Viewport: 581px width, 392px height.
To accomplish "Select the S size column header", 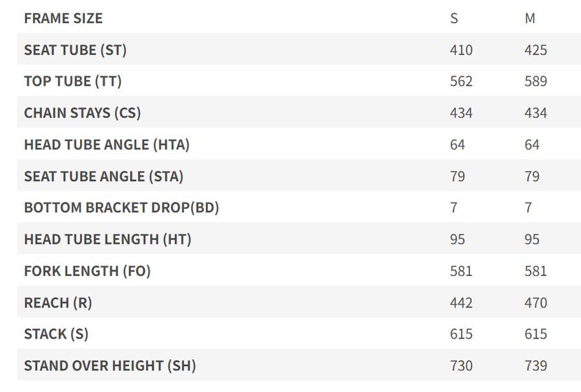I will (454, 18).
